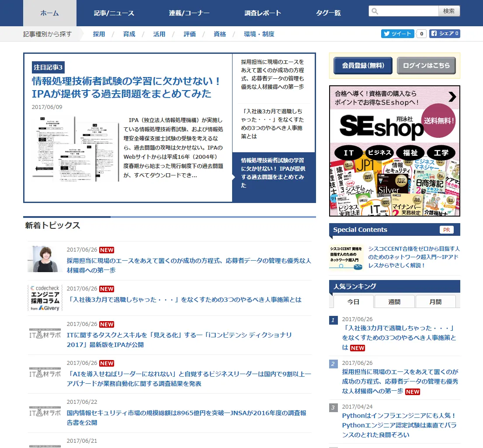Open Special Contents link シスコCCENT合格をゼロから目指す
The height and width of the screenshot is (448, 483).
414,257
